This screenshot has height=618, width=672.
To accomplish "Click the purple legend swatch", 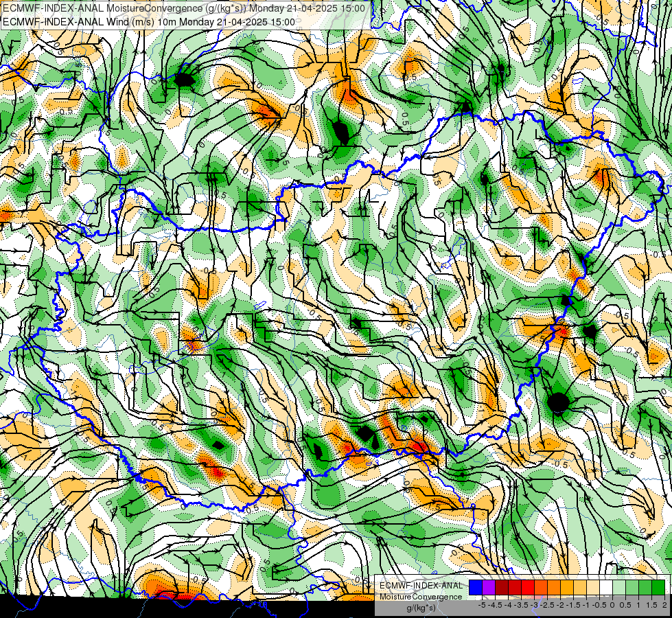I will (x=489, y=587).
